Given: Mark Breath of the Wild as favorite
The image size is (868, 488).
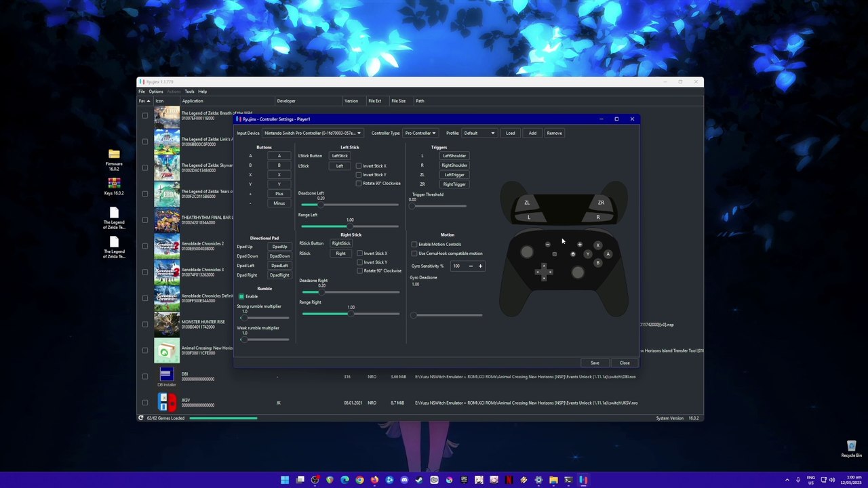Looking at the screenshot, I should 145,116.
